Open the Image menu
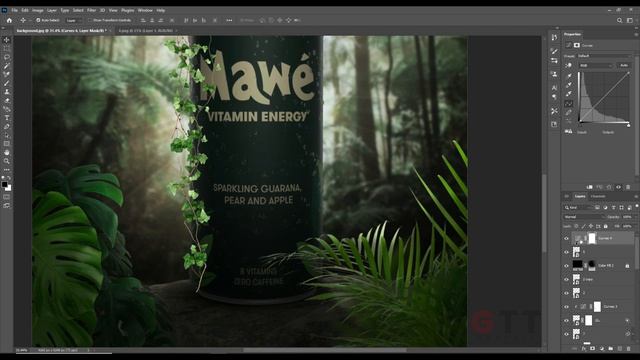 click(x=38, y=10)
